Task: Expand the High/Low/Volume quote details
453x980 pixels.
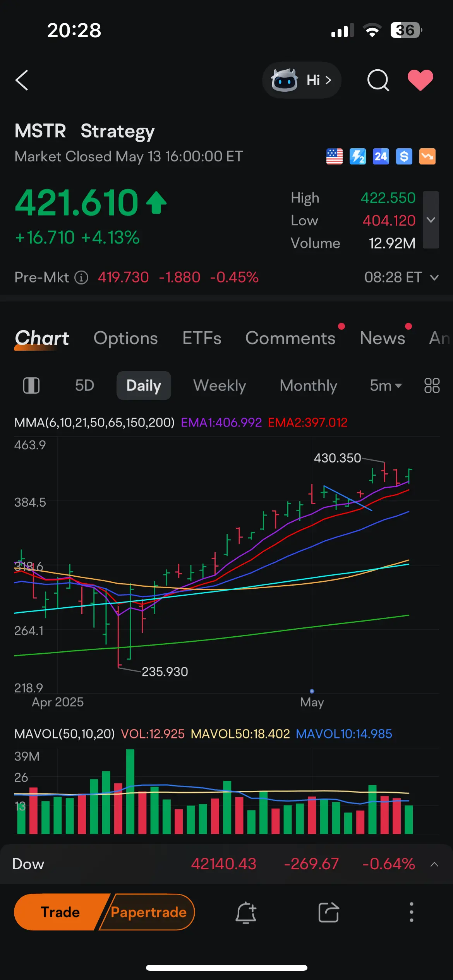Action: point(431,220)
